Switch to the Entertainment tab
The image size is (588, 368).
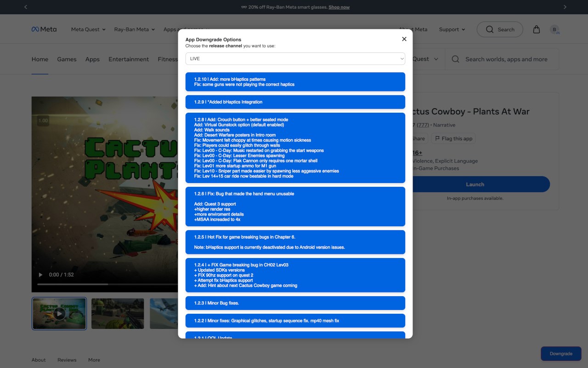[x=129, y=59]
